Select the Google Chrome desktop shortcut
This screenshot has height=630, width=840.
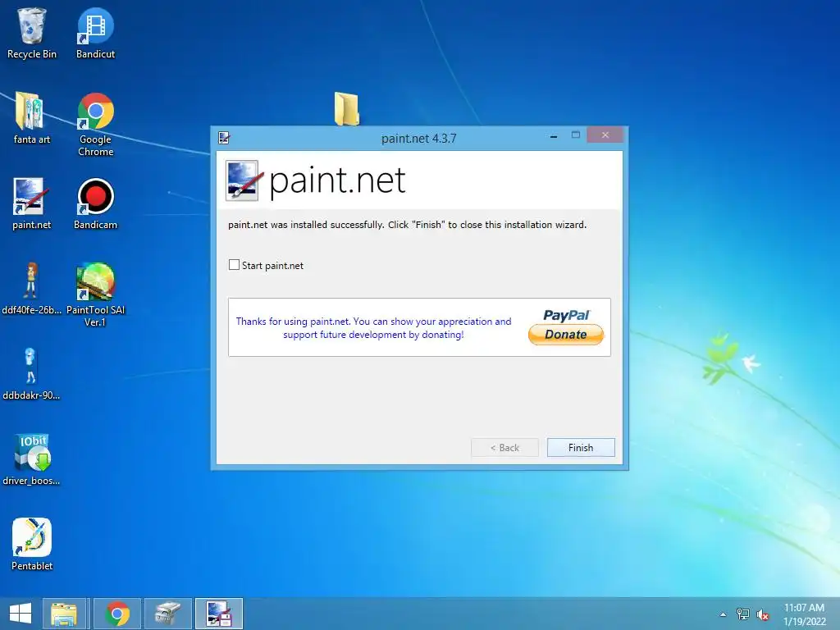95,125
